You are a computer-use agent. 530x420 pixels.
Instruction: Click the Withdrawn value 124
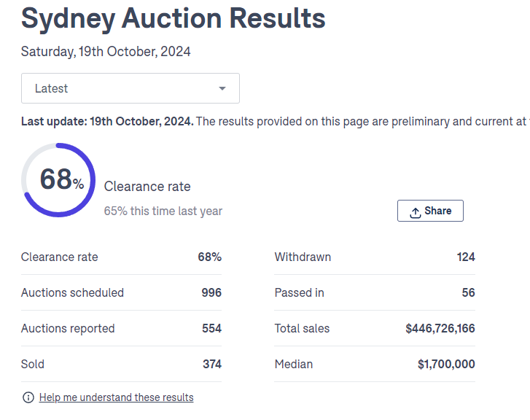(465, 257)
